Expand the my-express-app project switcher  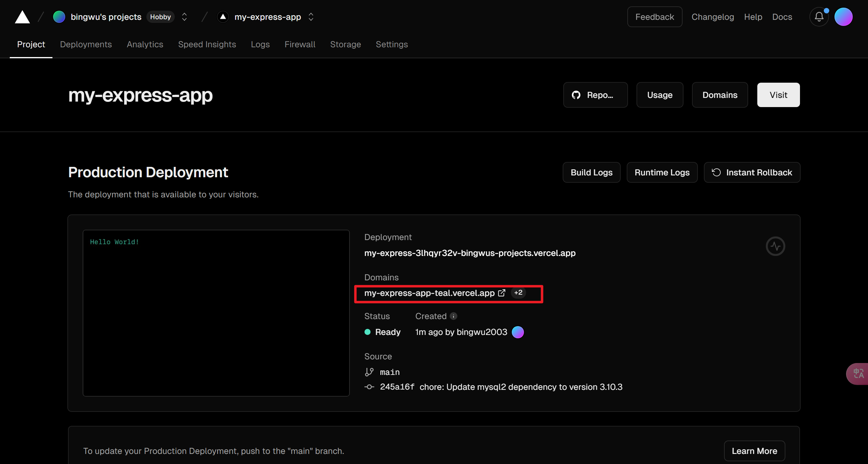[311, 17]
